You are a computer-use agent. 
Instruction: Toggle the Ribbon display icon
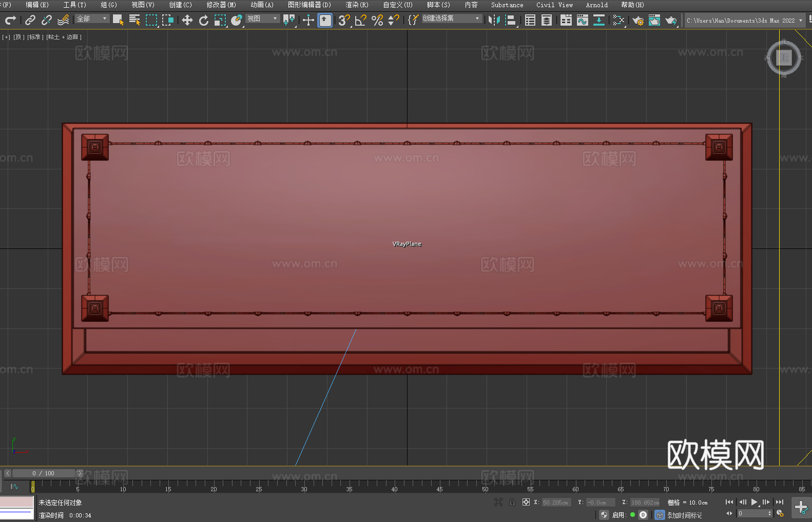click(x=566, y=20)
